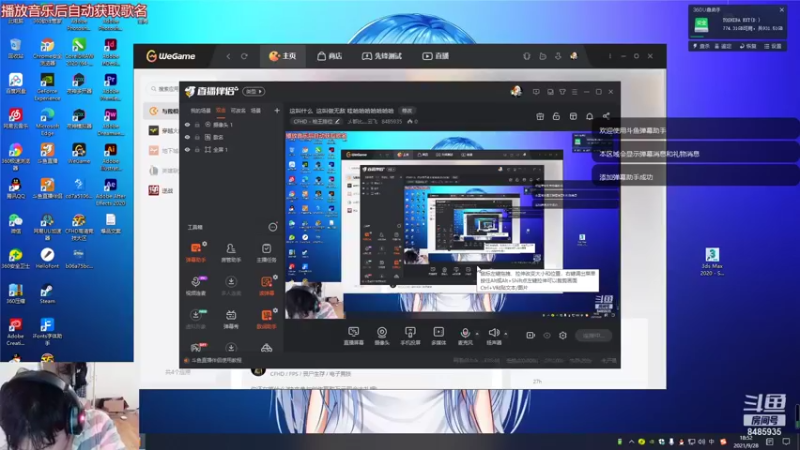Add 手机投屏 phone mirroring source
The width and height of the screenshot is (800, 450).
[x=410, y=336]
